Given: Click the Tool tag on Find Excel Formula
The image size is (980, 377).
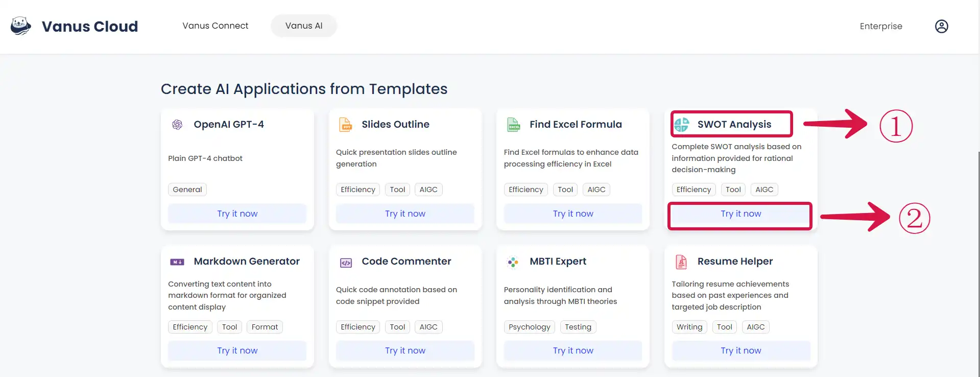Looking at the screenshot, I should [x=565, y=190].
